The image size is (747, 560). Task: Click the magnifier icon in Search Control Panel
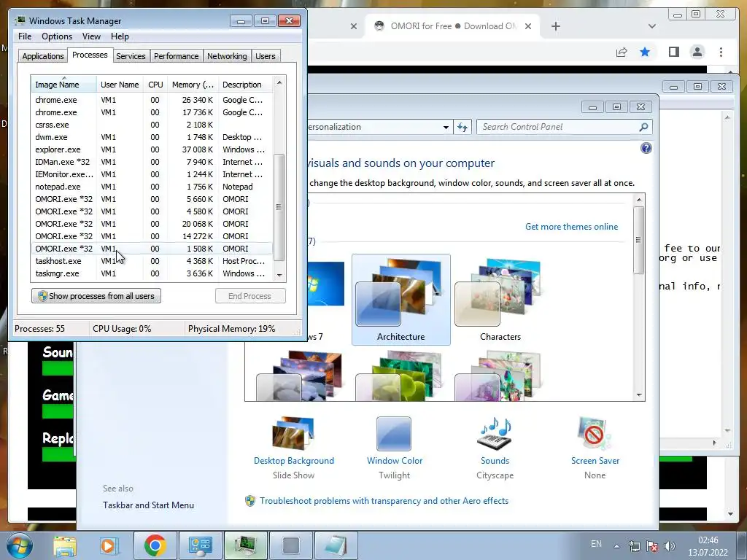tap(643, 127)
